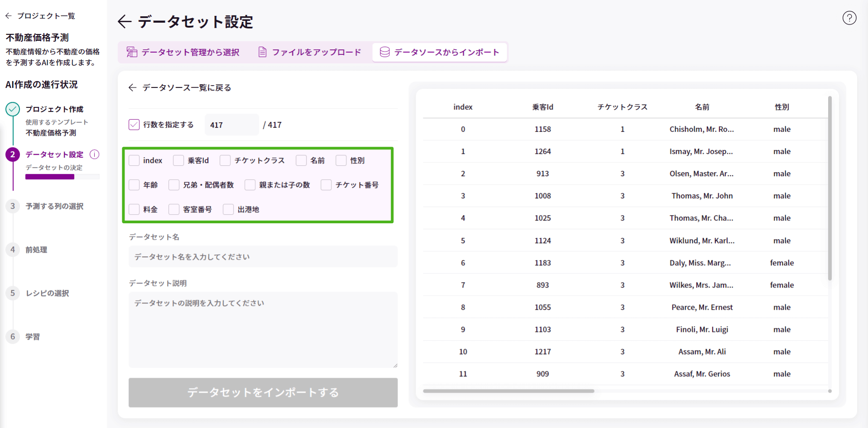868x428 pixels.
Task: Click passenger Id cell 893
Action: click(x=542, y=285)
